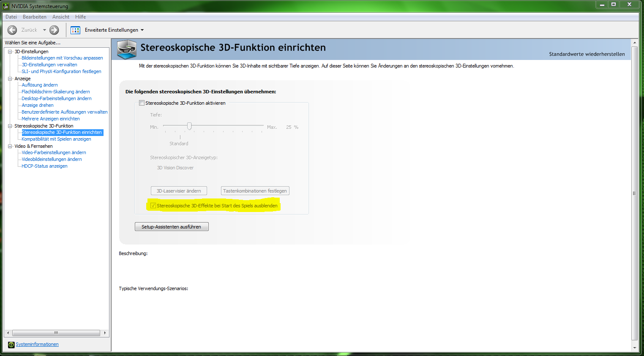Click left panel horizontal scrollbar thumb
Viewport: 644px width, 356px height.
click(x=56, y=333)
